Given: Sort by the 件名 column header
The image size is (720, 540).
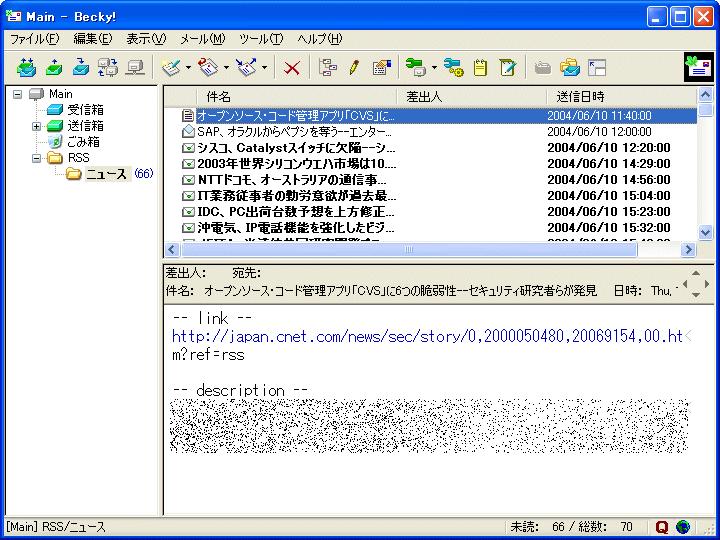Looking at the screenshot, I should tap(297, 96).
